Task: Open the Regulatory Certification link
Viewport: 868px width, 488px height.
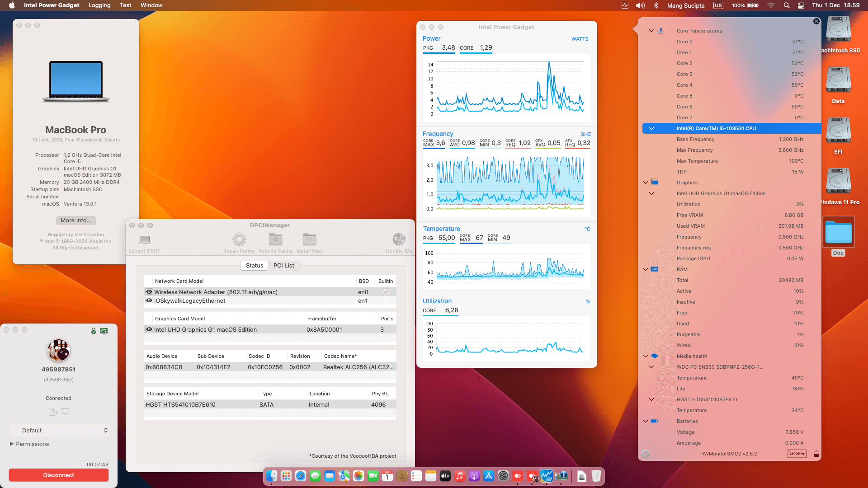Action: click(76, 235)
